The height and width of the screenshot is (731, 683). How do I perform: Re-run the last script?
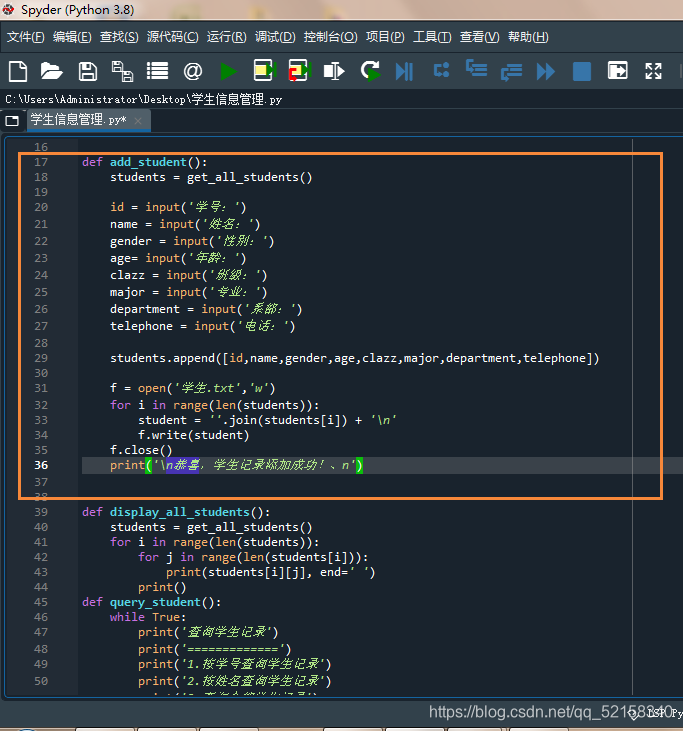(371, 71)
